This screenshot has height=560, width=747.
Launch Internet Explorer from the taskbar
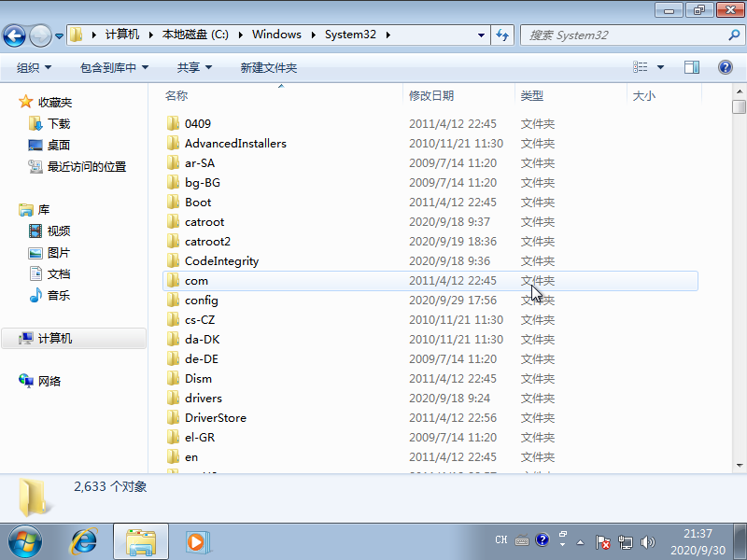point(85,540)
